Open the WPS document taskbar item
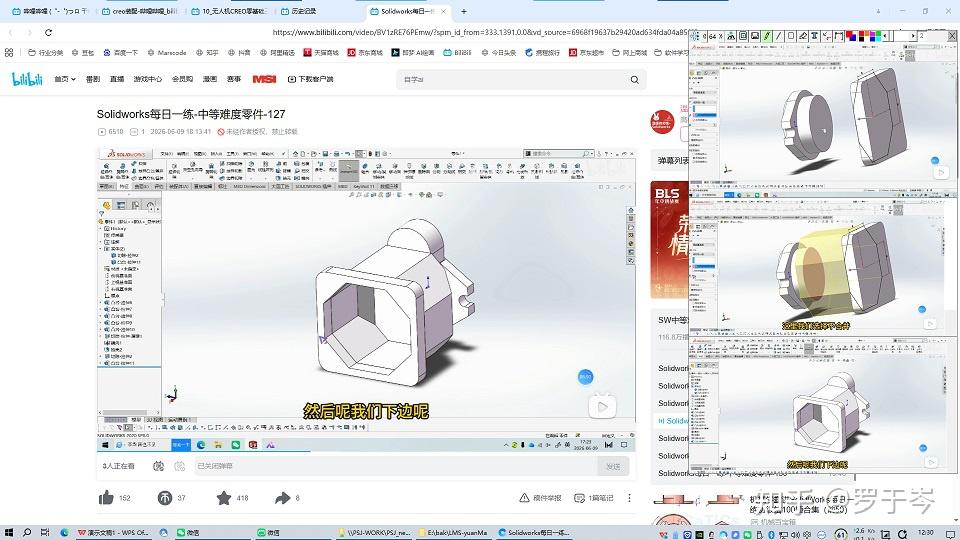Screen dimensions: 960x540 [x=113, y=533]
